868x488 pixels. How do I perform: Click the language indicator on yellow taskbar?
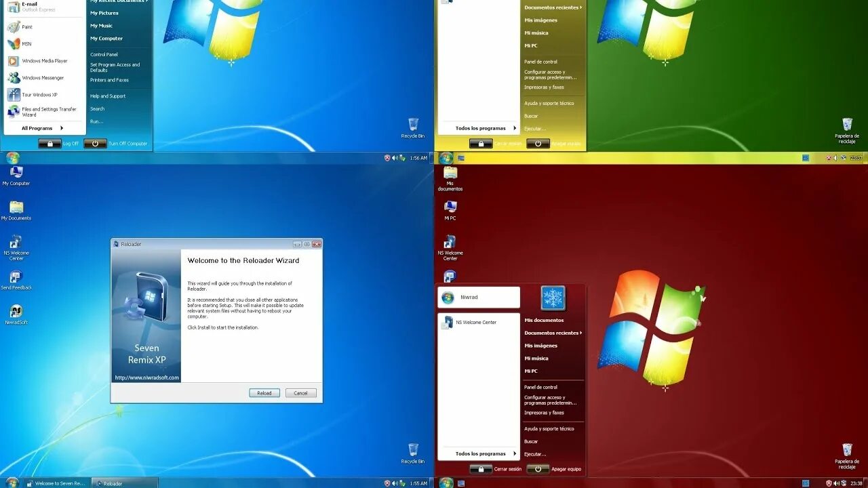coord(805,158)
